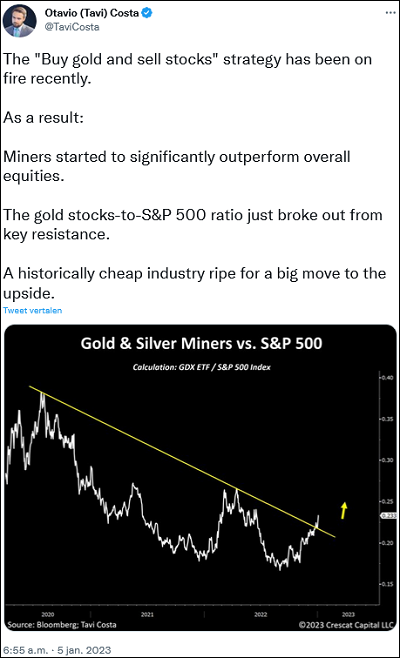Click the Source: Bloomberg; Tavi Costa caption
Screen dimensions: 400x658
coord(62,624)
